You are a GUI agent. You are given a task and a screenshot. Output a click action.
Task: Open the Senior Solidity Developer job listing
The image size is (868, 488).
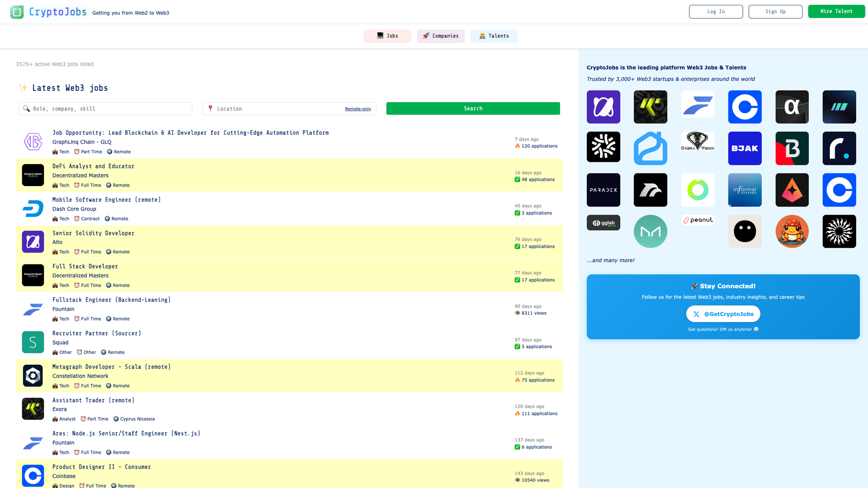[93, 233]
